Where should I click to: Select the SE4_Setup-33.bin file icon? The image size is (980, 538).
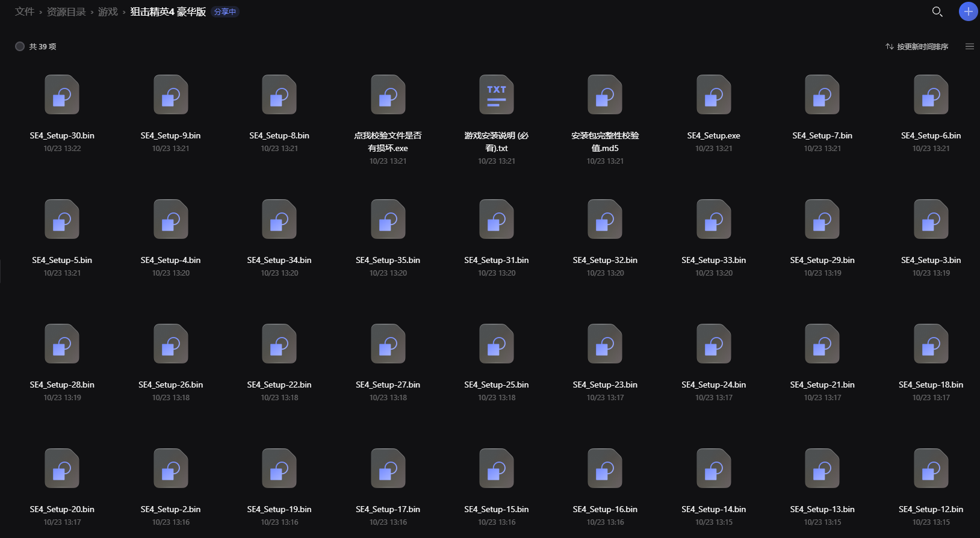714,219
